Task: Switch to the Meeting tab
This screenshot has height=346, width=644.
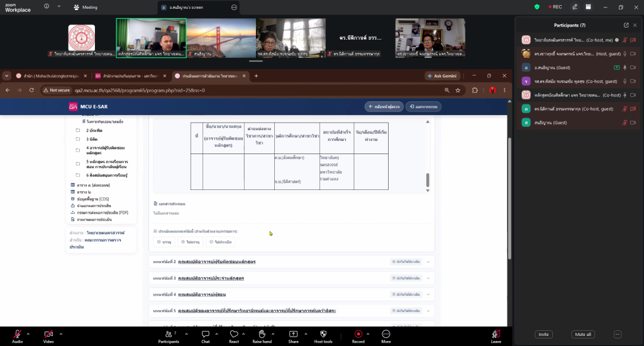Action: pos(86,8)
